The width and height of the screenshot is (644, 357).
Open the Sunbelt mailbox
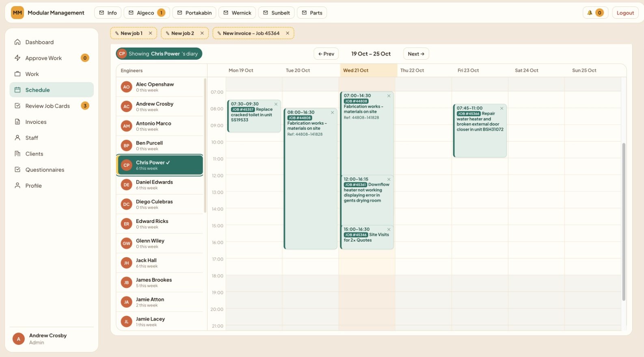pyautogui.click(x=276, y=13)
